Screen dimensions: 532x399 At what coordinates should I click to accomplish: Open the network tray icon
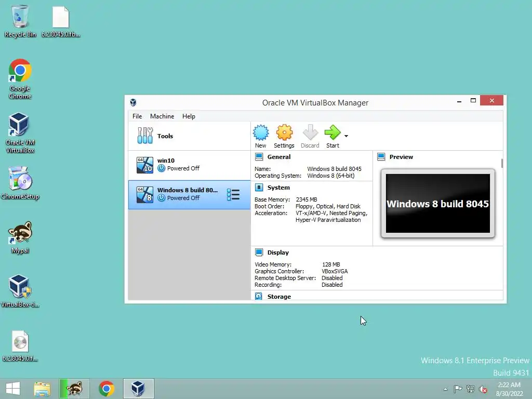pos(471,389)
